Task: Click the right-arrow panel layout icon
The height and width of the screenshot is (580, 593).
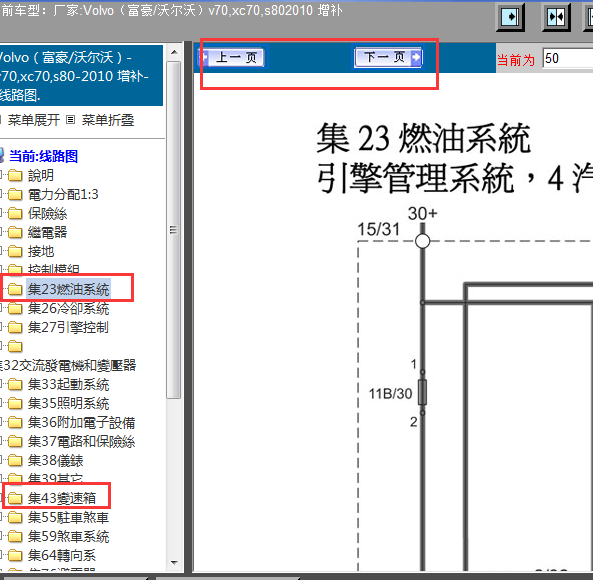Action: pyautogui.click(x=510, y=17)
